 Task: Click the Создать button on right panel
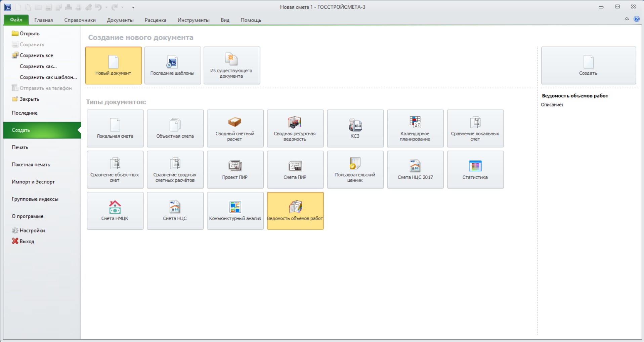click(x=589, y=66)
